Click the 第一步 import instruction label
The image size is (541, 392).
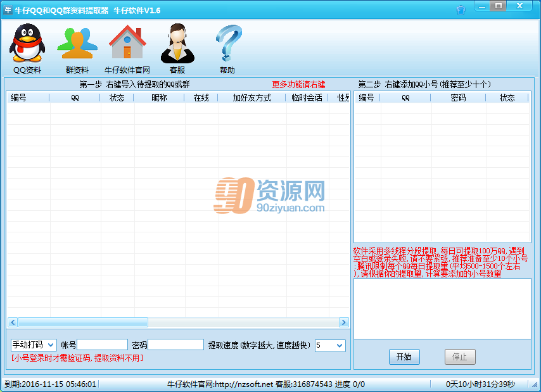coord(134,84)
